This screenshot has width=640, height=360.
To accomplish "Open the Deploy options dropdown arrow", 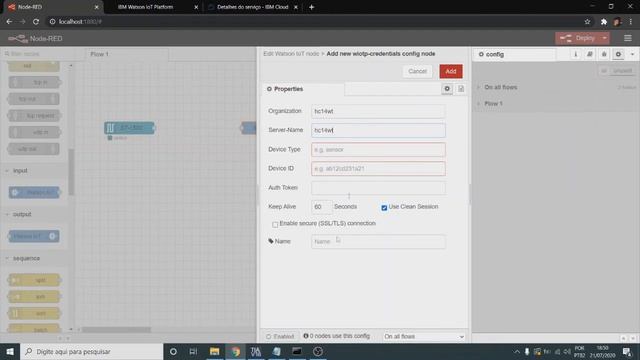I will click(605, 38).
